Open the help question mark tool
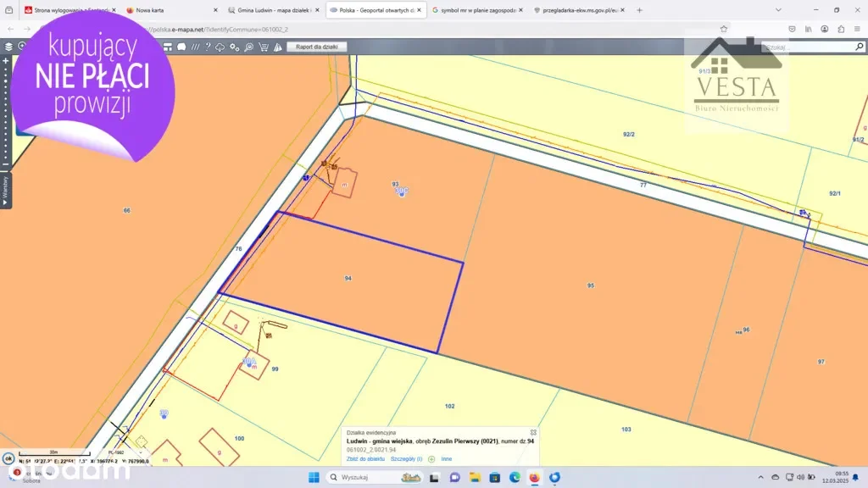The height and width of the screenshot is (488, 868). (x=208, y=47)
